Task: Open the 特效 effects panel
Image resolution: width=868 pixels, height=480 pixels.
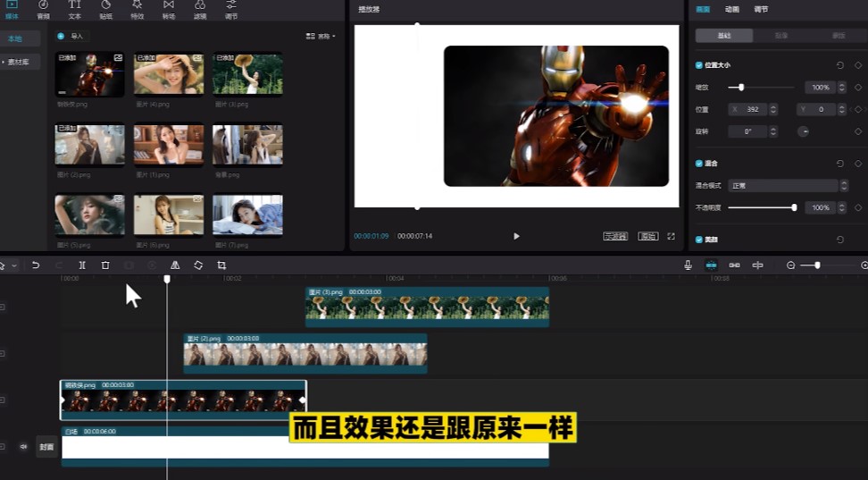Action: coord(138,10)
